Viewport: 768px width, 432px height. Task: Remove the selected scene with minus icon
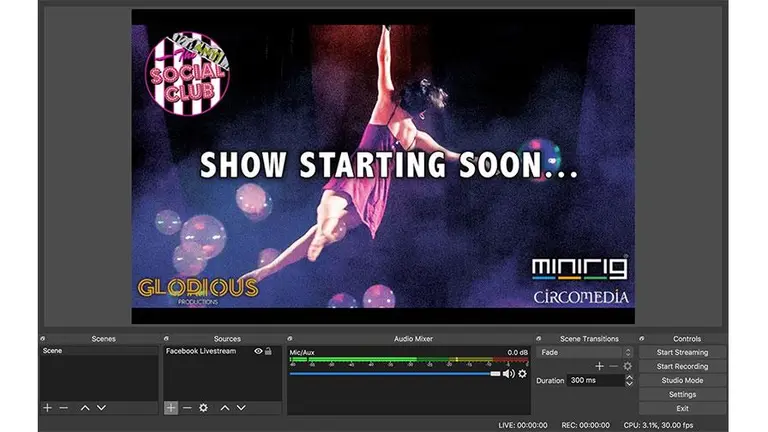[63, 408]
